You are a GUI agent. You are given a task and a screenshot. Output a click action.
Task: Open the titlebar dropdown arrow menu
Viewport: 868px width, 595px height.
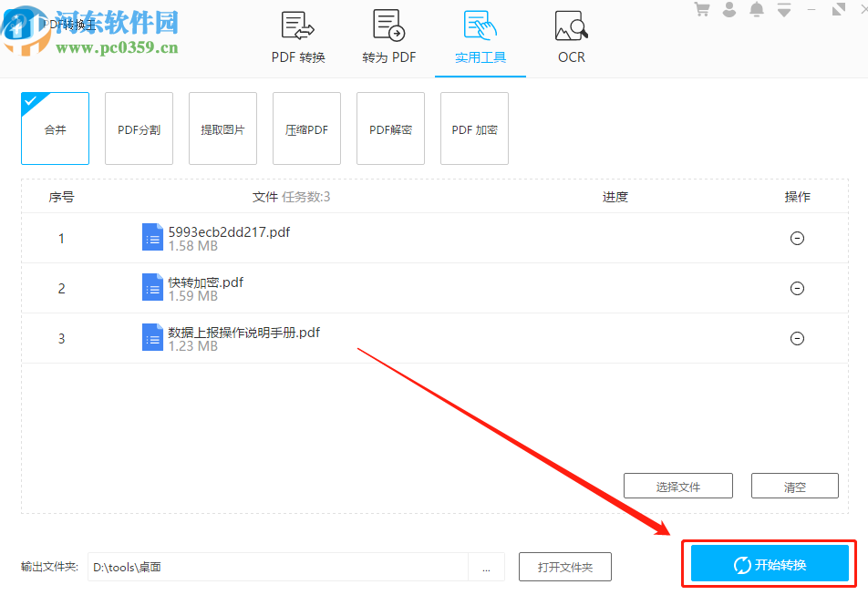pyautogui.click(x=783, y=9)
